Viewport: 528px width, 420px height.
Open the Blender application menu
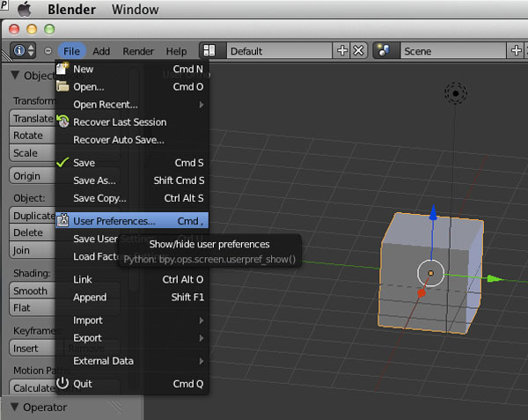tap(72, 10)
